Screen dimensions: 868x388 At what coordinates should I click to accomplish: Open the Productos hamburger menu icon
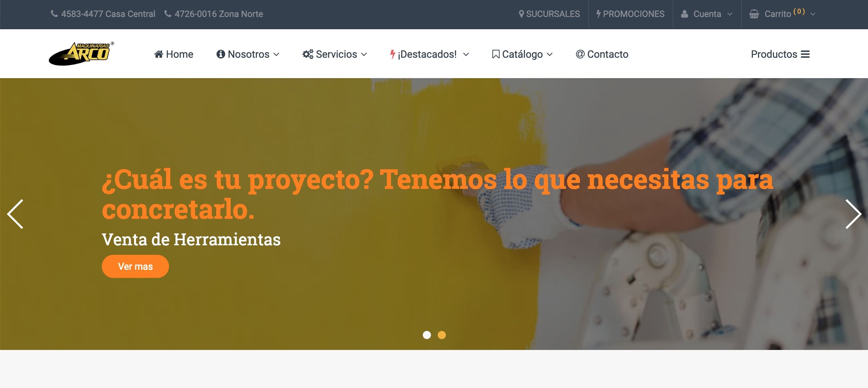point(805,54)
